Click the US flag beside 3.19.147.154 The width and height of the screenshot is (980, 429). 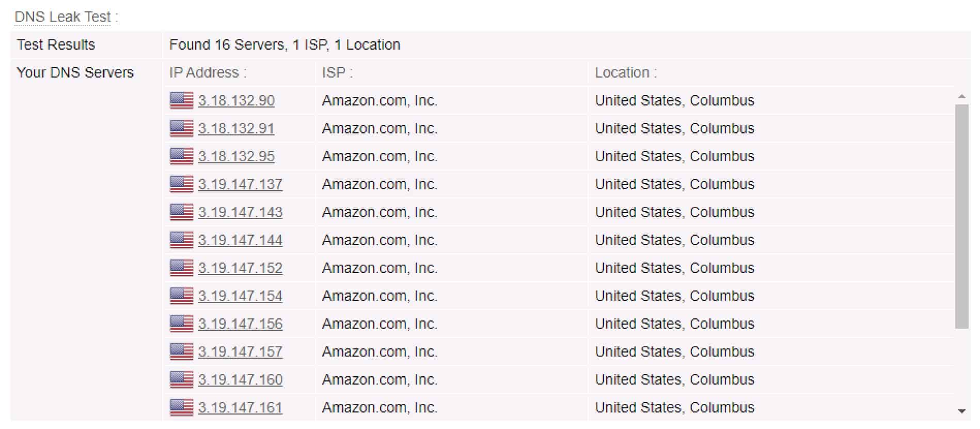[181, 296]
